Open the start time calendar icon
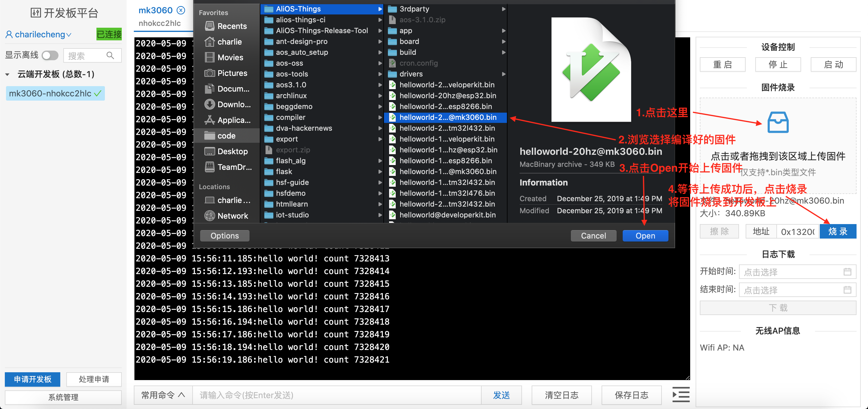Viewport: 868px width, 409px height. tap(847, 272)
